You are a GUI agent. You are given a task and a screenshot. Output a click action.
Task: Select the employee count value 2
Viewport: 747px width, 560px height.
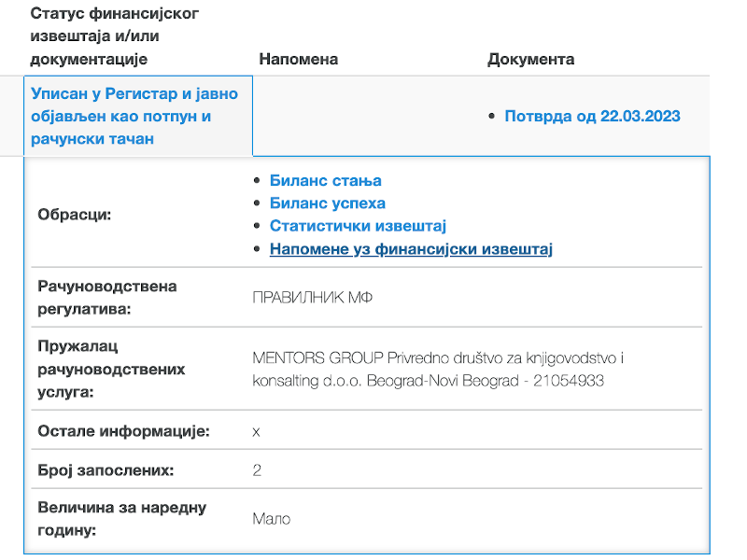(256, 469)
